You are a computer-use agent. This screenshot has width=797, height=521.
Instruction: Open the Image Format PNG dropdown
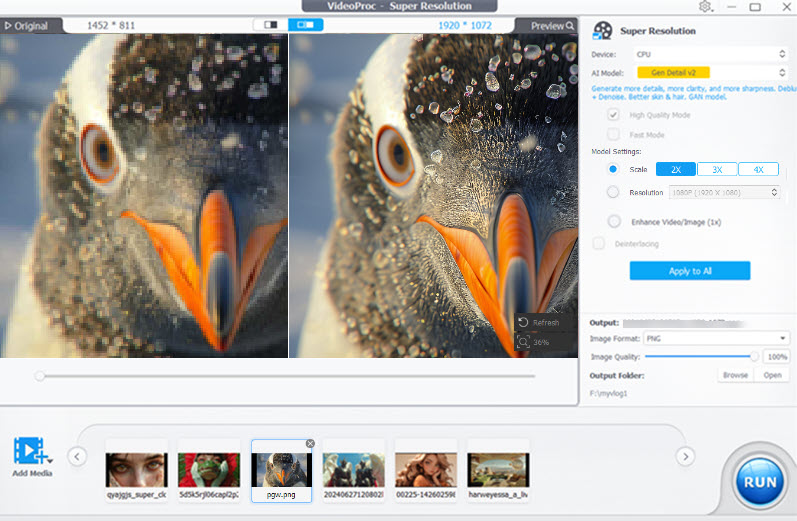pyautogui.click(x=717, y=339)
